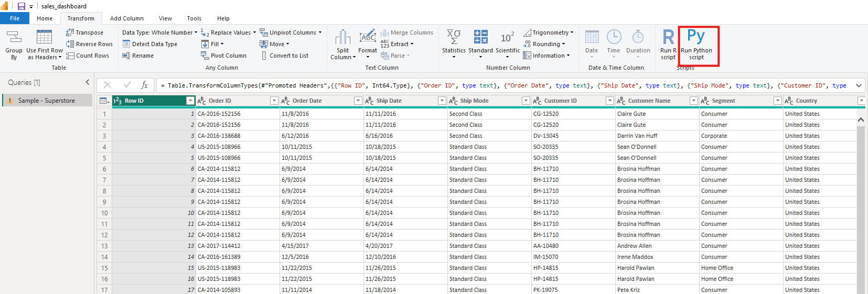Open the Data Type: Whole Number dropdown
The height and width of the screenshot is (294, 868).
(160, 32)
